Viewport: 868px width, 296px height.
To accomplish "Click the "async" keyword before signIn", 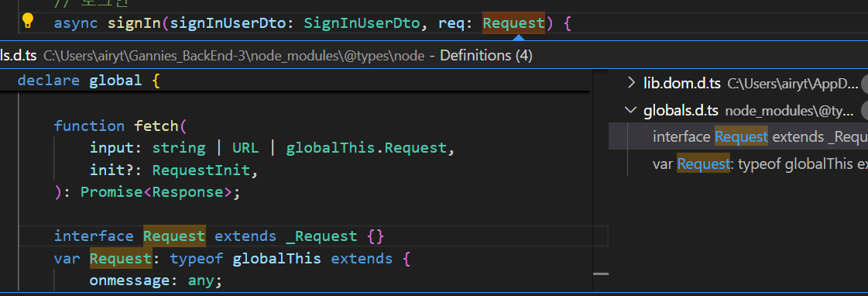I will pos(76,23).
